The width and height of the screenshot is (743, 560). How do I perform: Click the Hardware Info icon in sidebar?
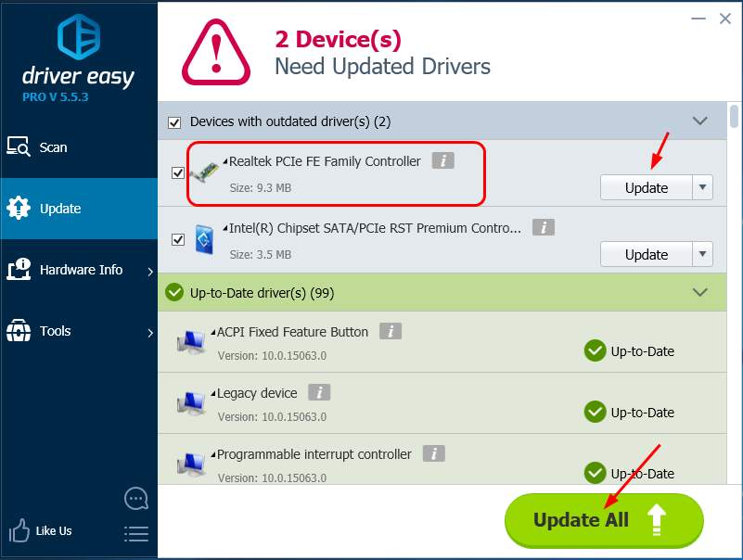(x=19, y=269)
